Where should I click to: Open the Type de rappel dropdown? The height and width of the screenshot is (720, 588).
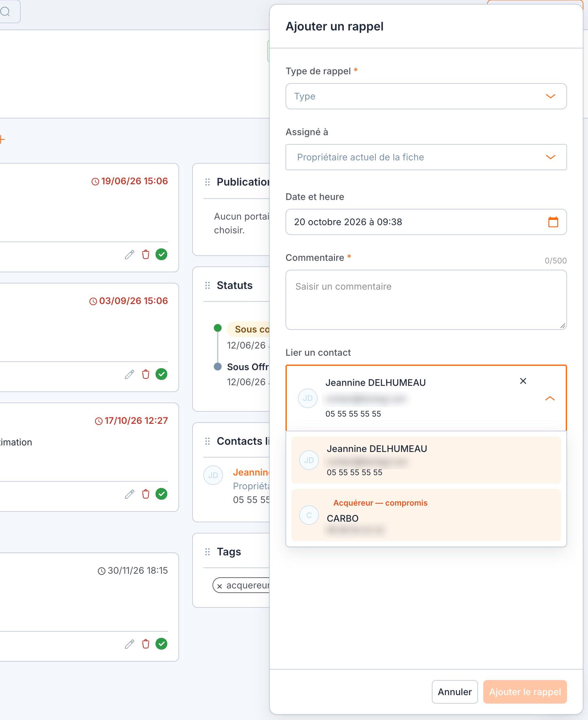[x=426, y=97]
